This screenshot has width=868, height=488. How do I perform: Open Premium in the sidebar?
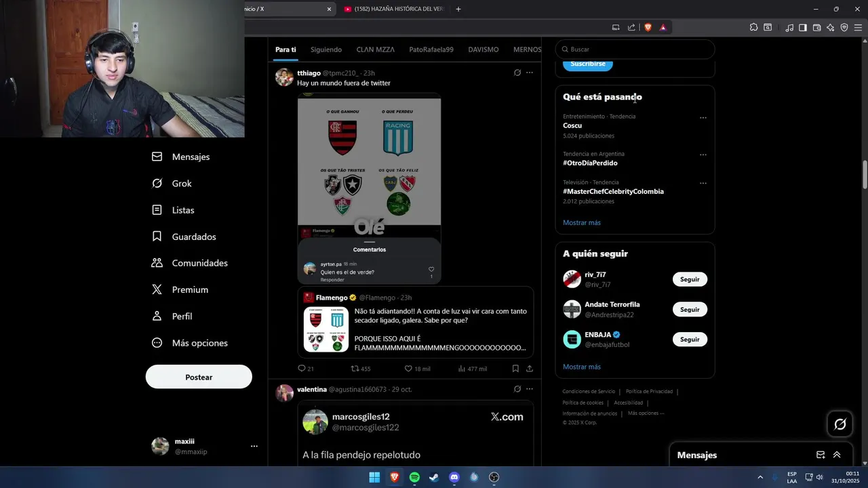pos(180,289)
